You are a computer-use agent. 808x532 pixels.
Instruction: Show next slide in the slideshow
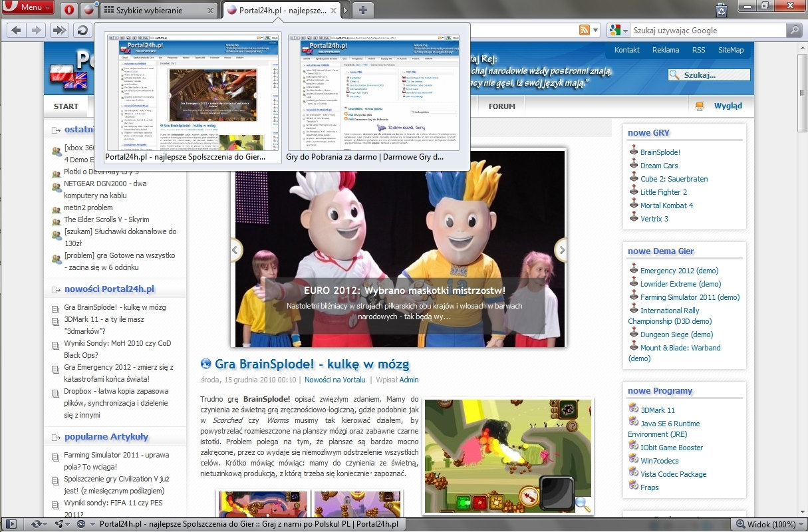pos(561,250)
